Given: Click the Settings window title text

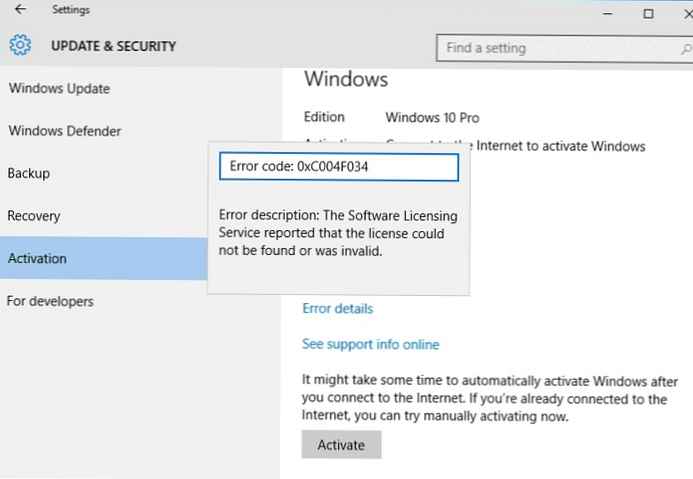Looking at the screenshot, I should pyautogui.click(x=71, y=12).
